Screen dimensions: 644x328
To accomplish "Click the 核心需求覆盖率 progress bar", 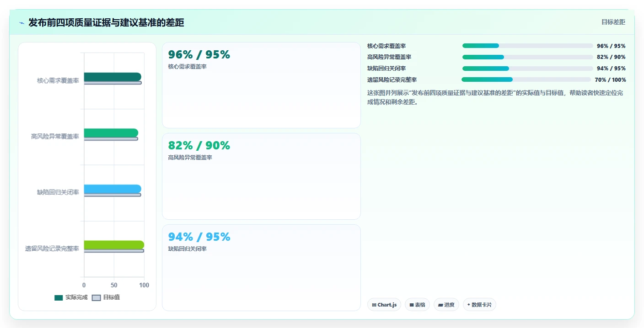I will point(527,46).
